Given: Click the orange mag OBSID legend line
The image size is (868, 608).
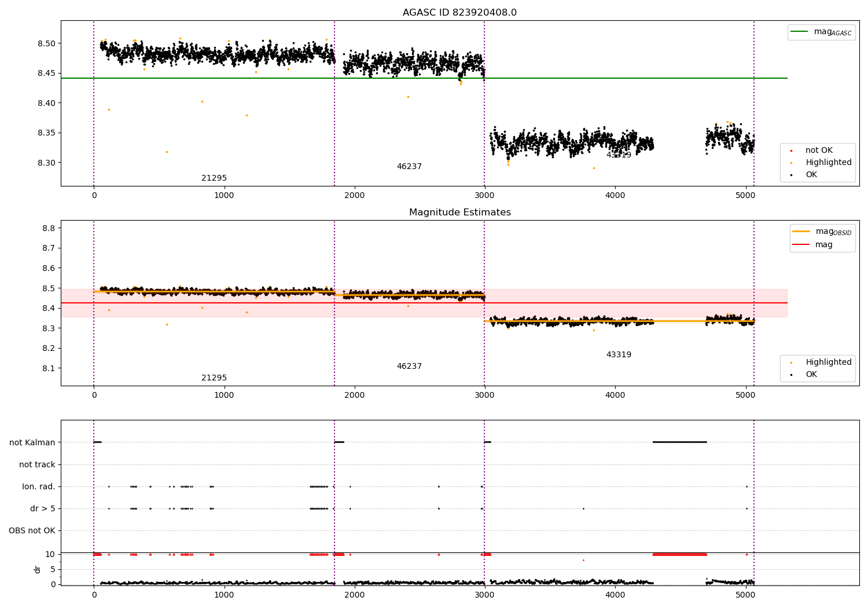Looking at the screenshot, I should [x=801, y=232].
